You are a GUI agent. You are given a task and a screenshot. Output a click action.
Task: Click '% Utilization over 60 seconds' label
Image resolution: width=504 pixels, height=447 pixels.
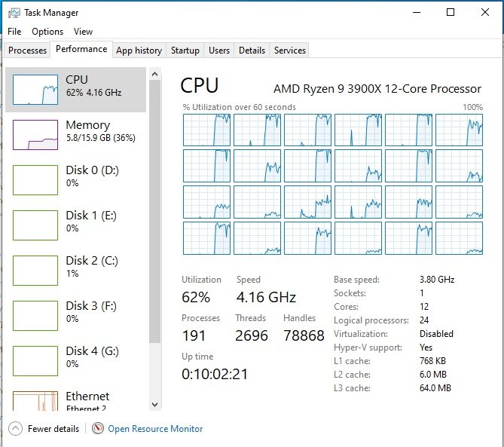(239, 107)
